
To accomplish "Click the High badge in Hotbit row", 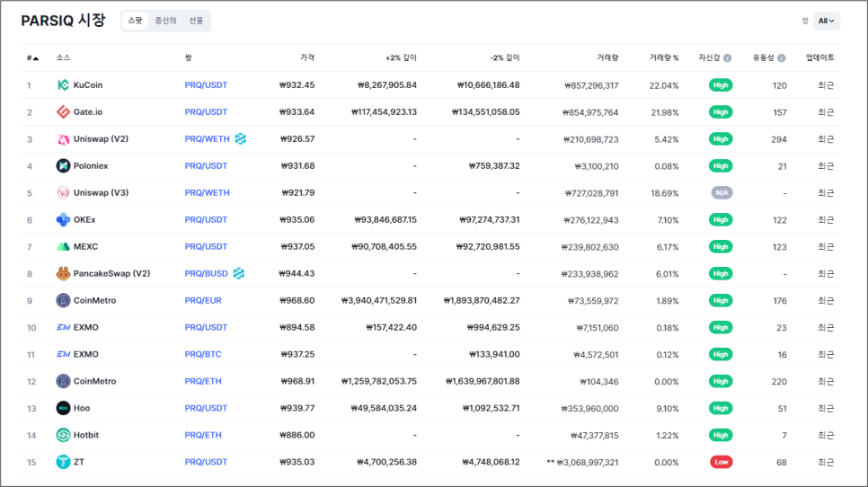I will click(721, 435).
